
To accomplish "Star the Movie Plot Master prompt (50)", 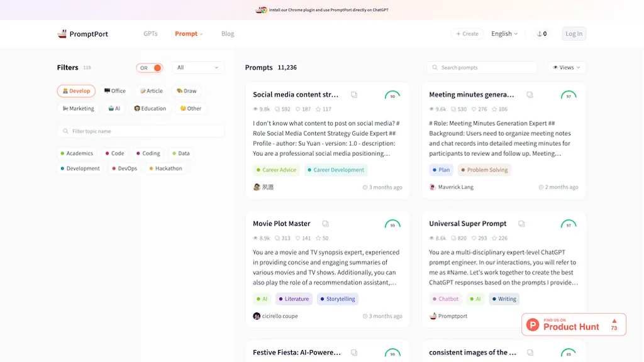I will coord(318,238).
